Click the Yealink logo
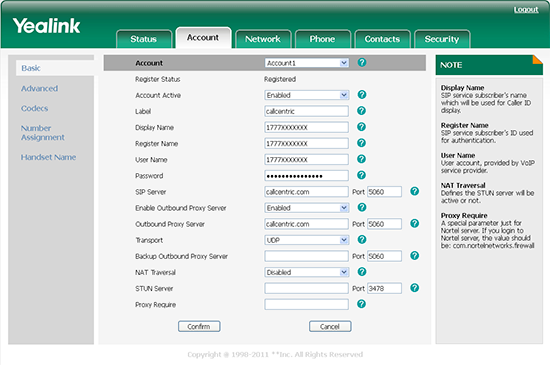550x365 pixels. tap(47, 26)
